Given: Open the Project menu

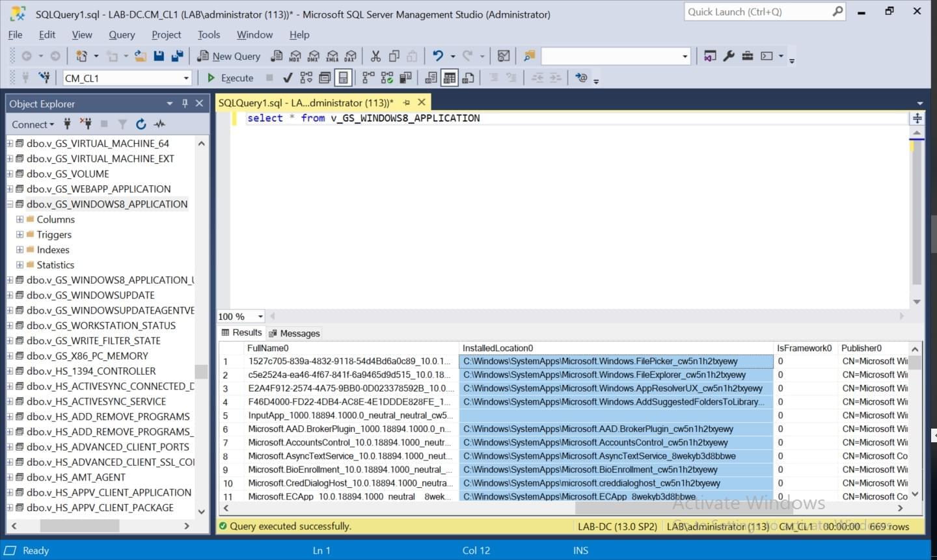Looking at the screenshot, I should click(167, 34).
